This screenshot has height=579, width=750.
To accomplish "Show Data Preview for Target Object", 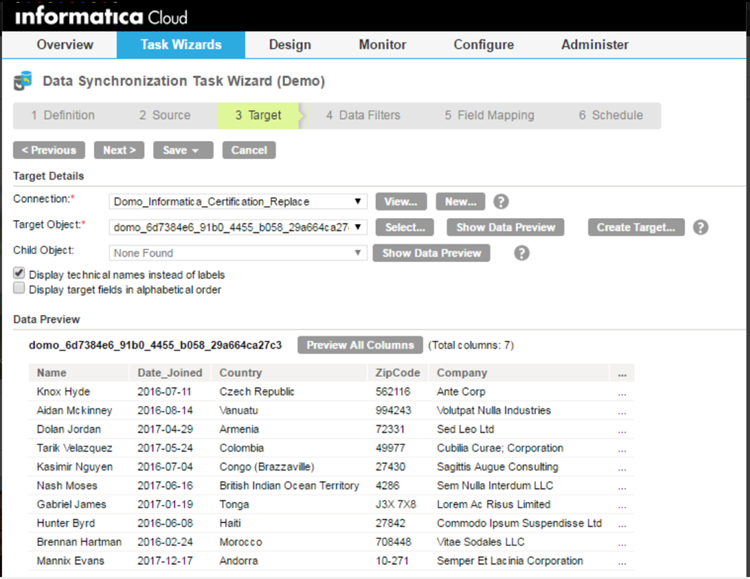I will click(x=506, y=227).
